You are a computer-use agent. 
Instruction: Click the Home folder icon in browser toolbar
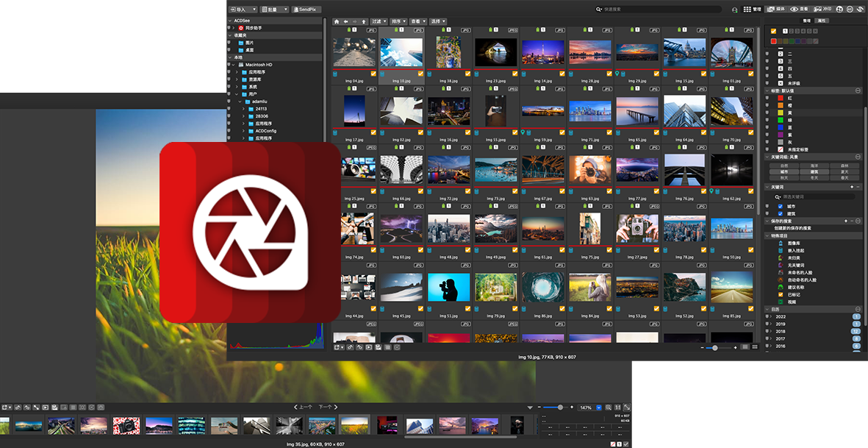click(x=337, y=22)
